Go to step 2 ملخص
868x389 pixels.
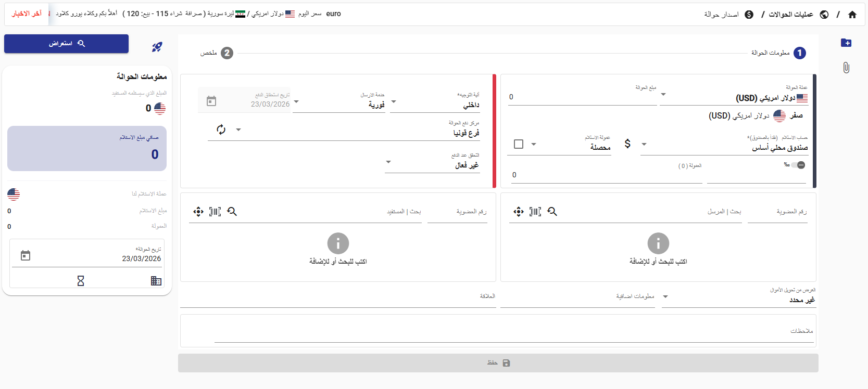[x=227, y=53]
